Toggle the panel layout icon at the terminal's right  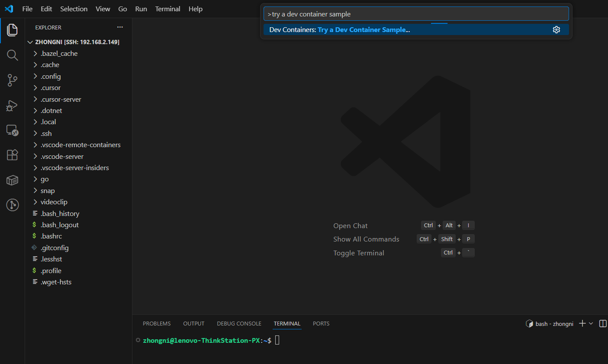pos(603,324)
